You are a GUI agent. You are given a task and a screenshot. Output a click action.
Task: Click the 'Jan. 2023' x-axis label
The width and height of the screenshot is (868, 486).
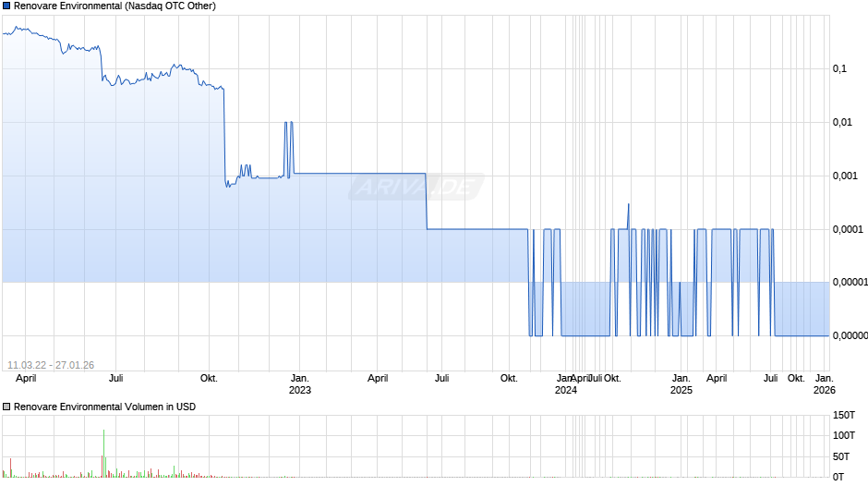click(x=300, y=384)
